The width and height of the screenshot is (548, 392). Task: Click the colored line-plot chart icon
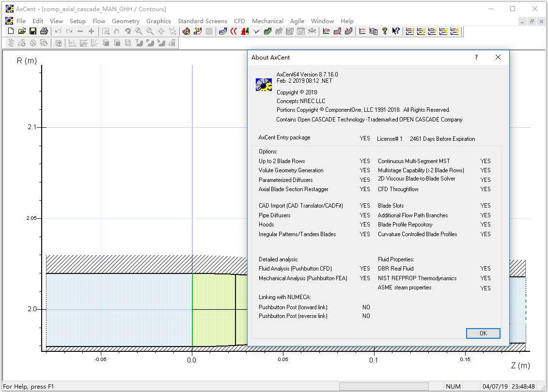326,31
